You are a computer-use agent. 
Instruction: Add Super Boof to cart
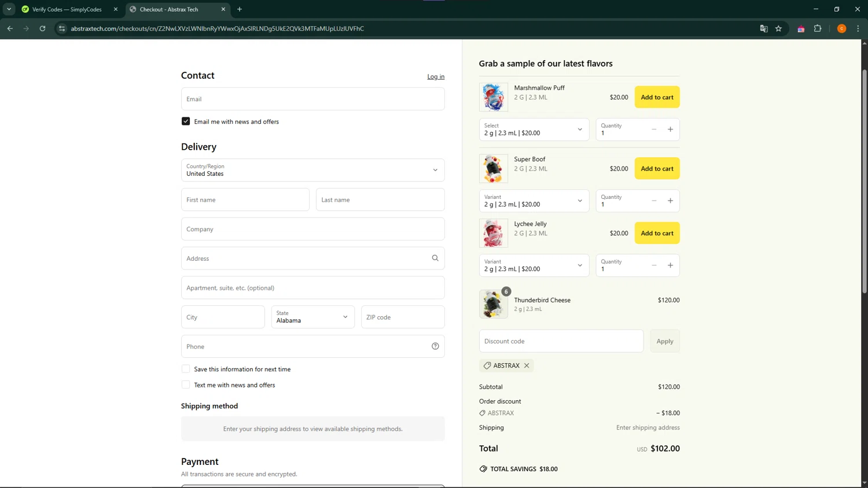[657, 169]
